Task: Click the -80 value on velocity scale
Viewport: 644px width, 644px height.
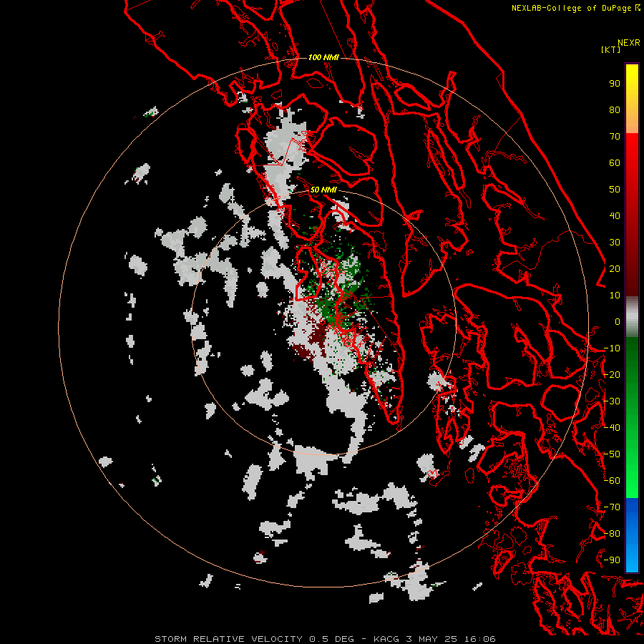Action: [612, 534]
